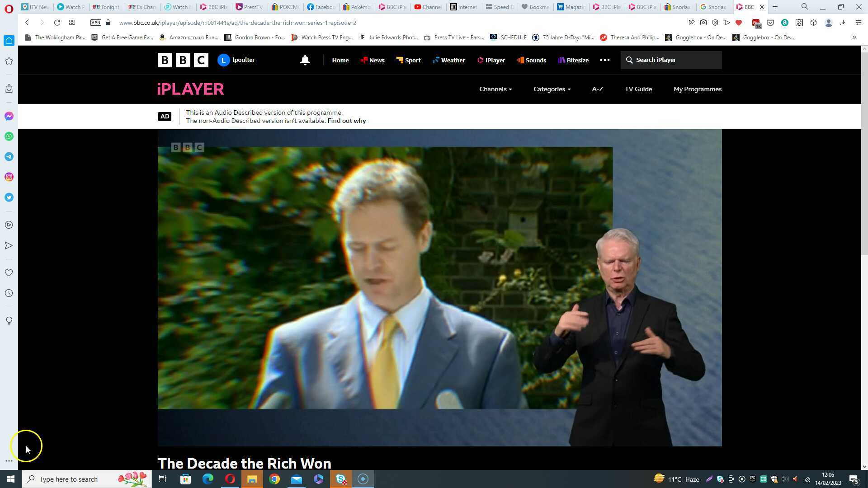This screenshot has height=488, width=868.
Task: Open Instagram from the sidebar
Action: (x=9, y=177)
